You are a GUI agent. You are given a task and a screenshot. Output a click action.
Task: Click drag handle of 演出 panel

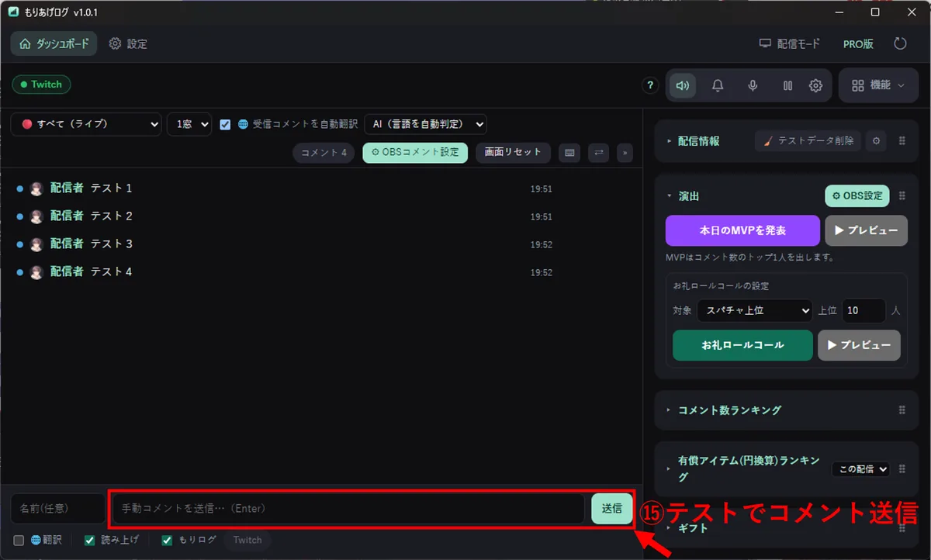pos(902,196)
